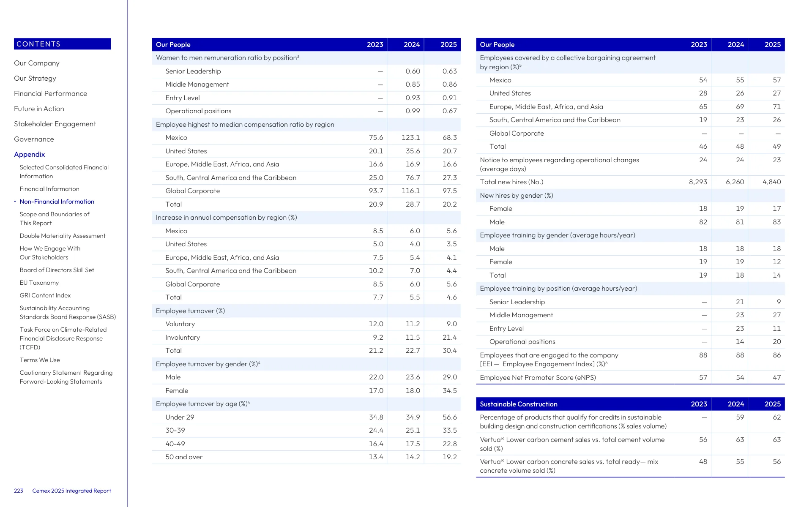812x507 pixels.
Task: Select 'Notice to employees regarding operational changes' row
Action: pos(630,164)
